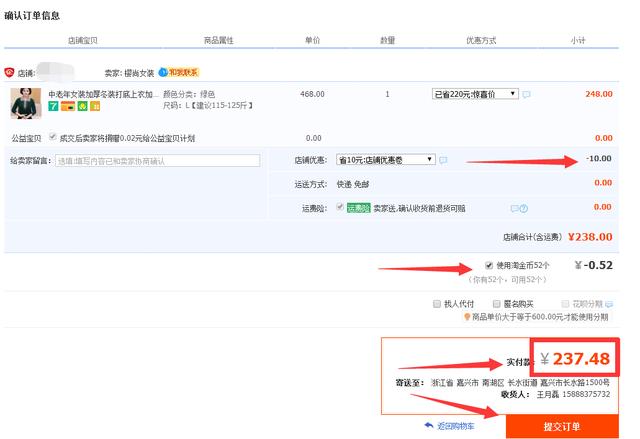Click the green badge beside the credit card icon

coord(82,106)
